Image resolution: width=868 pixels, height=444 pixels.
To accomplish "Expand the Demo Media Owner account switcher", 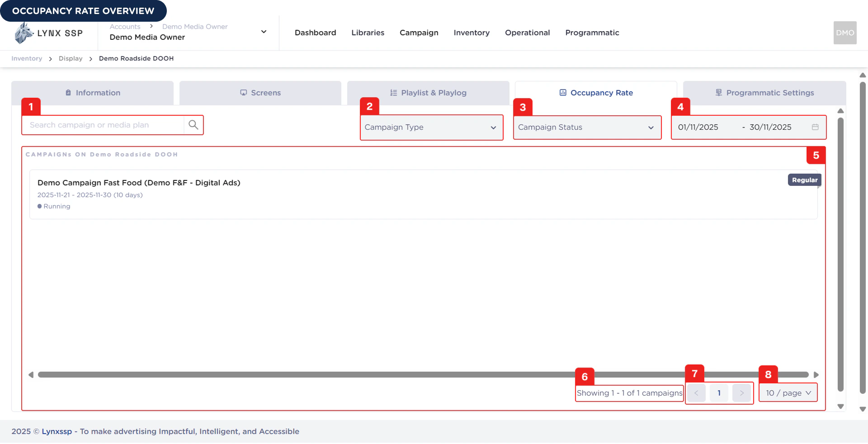I will click(264, 32).
